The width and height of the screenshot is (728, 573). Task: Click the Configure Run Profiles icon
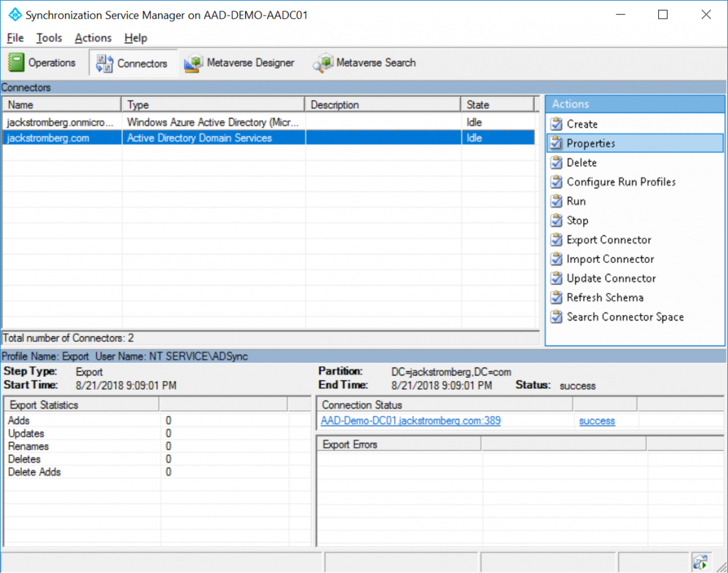point(556,182)
